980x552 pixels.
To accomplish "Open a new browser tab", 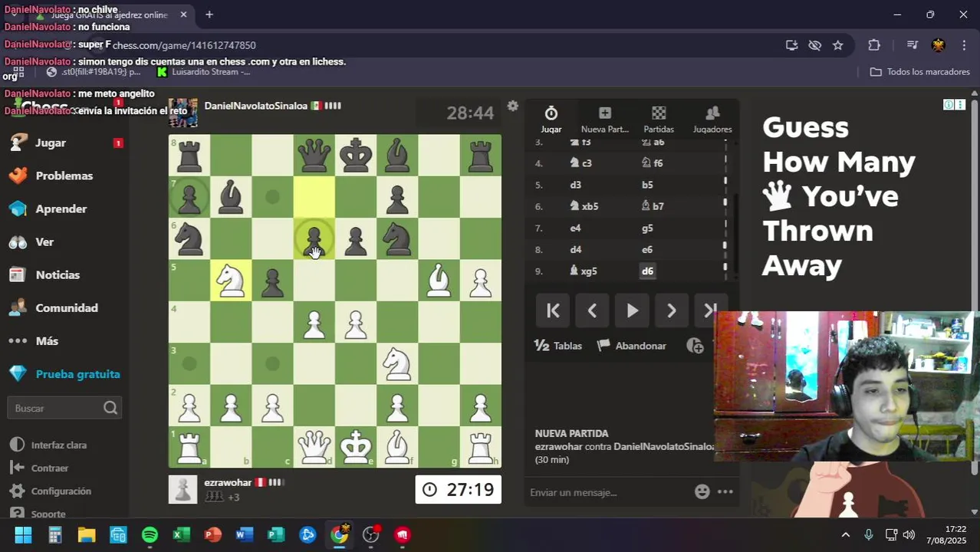I will coord(209,15).
